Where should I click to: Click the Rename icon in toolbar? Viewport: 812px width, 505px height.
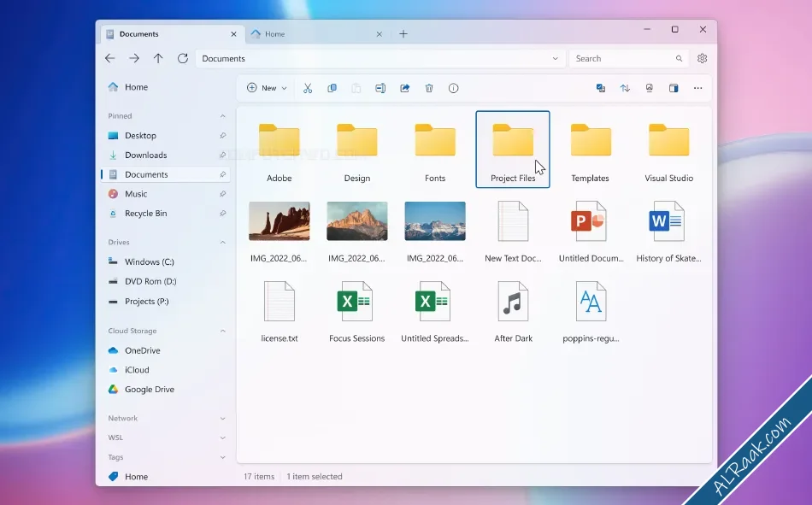click(x=380, y=88)
